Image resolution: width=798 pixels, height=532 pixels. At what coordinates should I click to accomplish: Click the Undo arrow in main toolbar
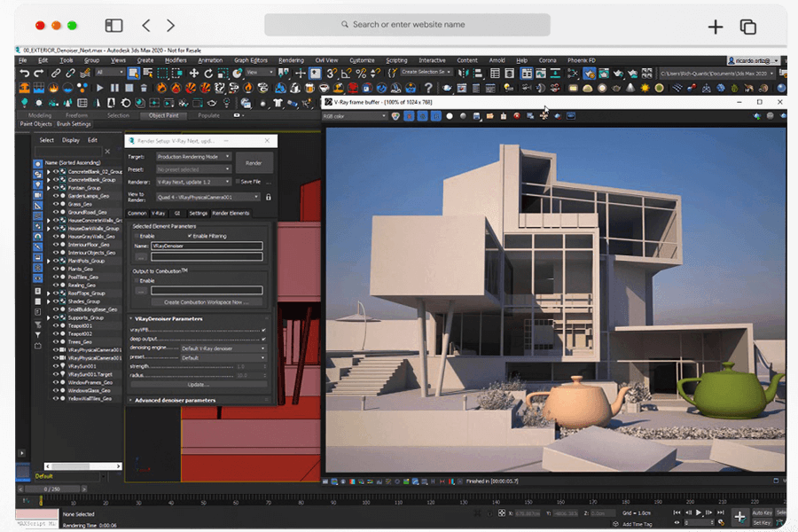pos(25,73)
